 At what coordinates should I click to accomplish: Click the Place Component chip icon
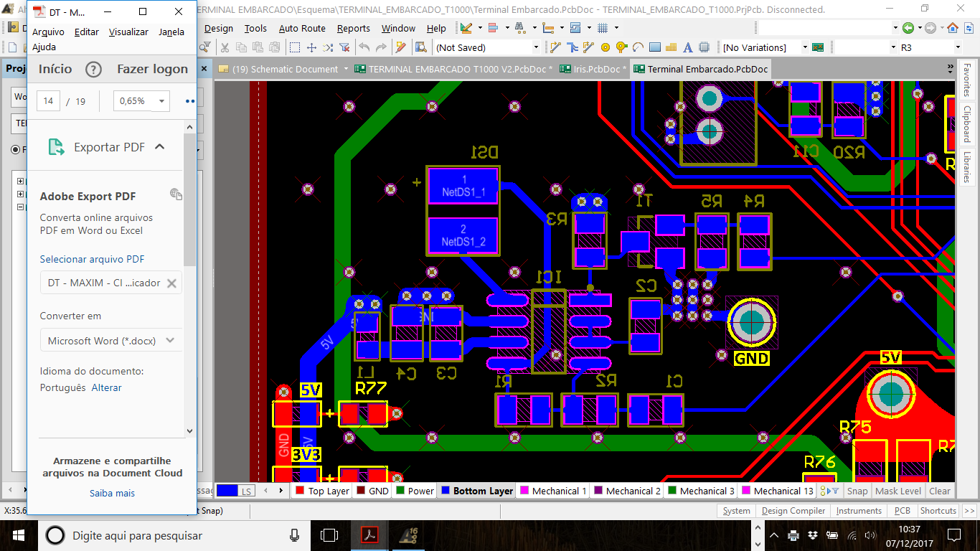point(705,47)
